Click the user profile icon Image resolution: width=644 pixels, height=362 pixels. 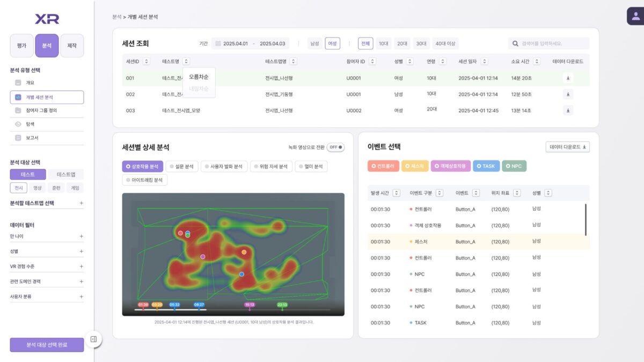pyautogui.click(x=635, y=16)
